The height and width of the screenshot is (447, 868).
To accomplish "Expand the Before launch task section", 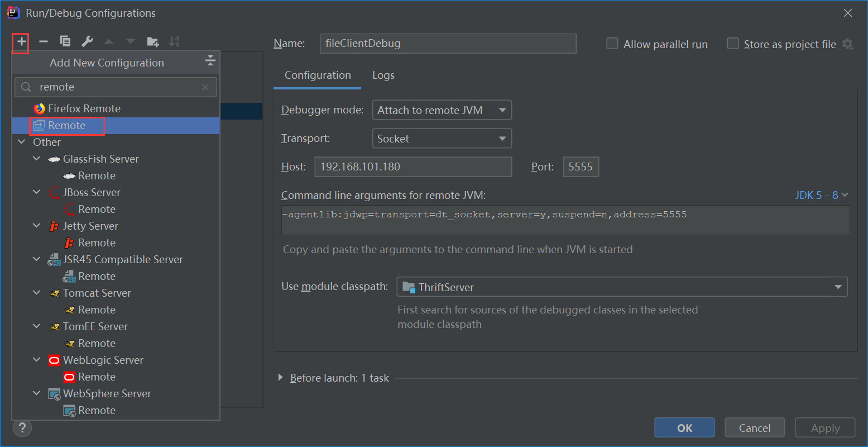I will point(280,378).
